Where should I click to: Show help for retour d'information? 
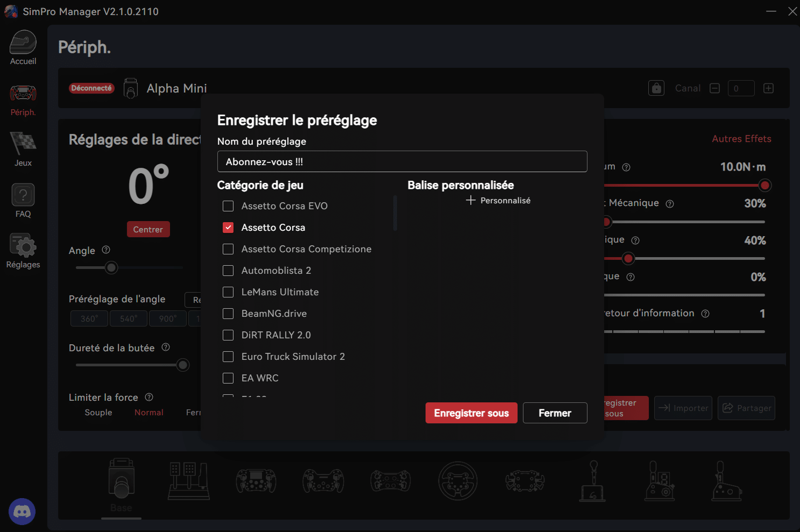point(705,314)
